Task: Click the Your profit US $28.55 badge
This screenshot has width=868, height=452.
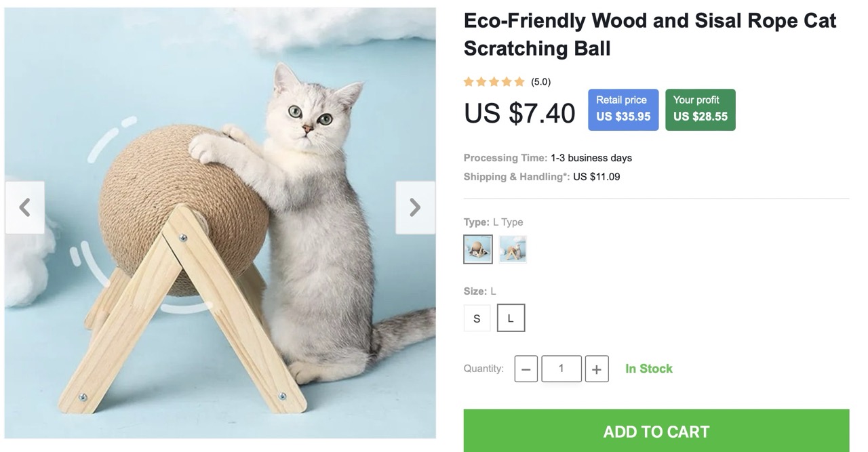Action: pos(700,109)
